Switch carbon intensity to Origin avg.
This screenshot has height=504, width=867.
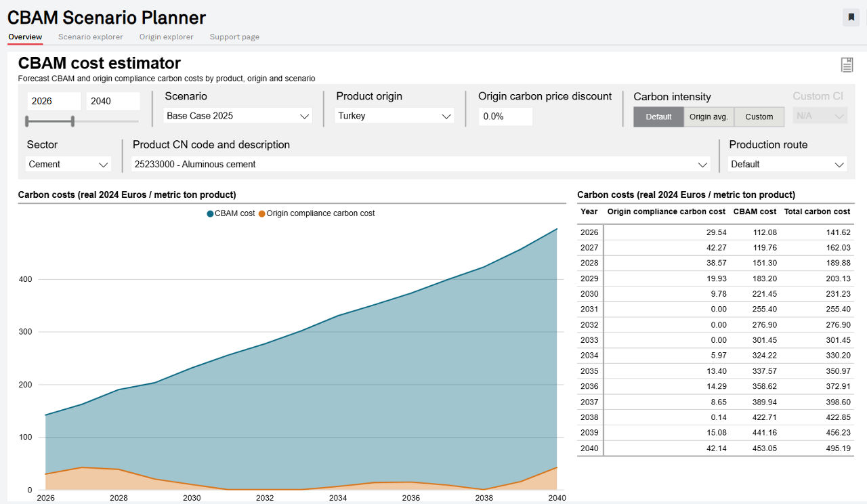[709, 117]
